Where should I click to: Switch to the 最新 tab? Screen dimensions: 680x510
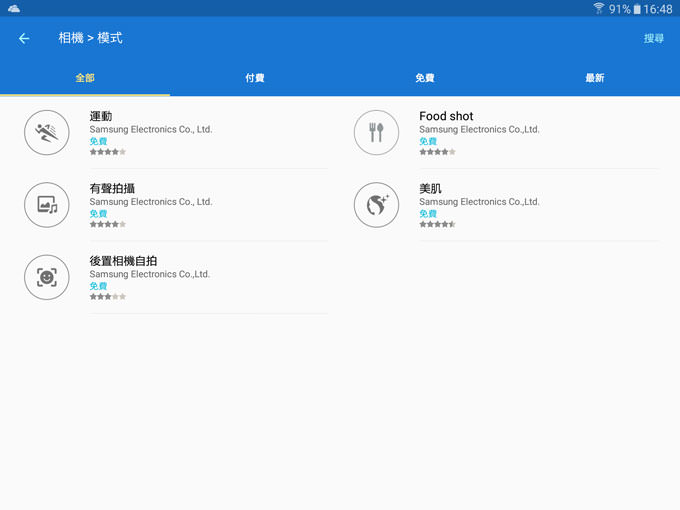pos(595,78)
